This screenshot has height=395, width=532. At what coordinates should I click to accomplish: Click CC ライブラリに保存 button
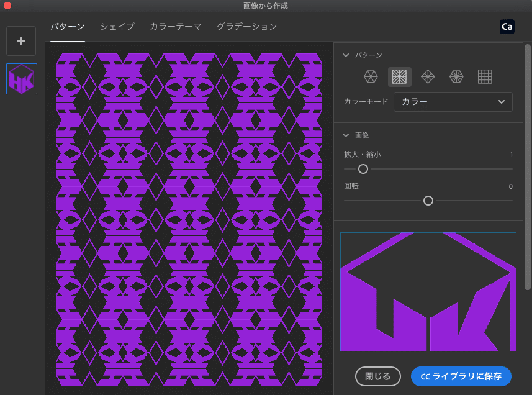click(461, 376)
